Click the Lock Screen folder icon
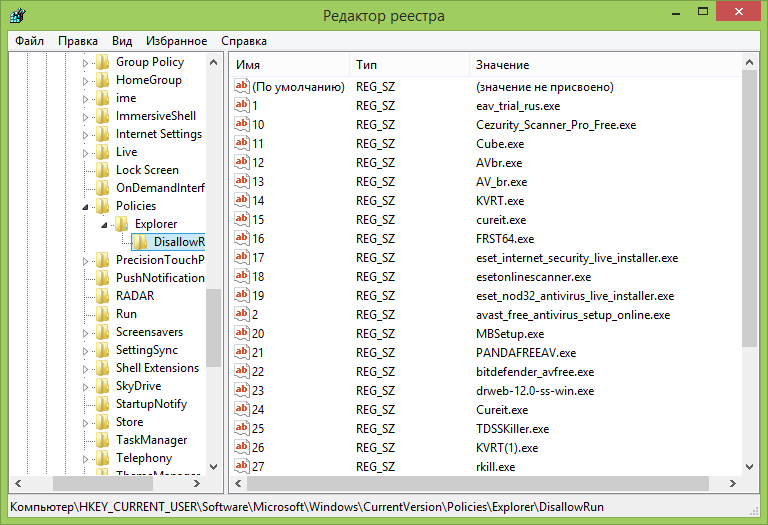This screenshot has width=768, height=525. tap(103, 170)
